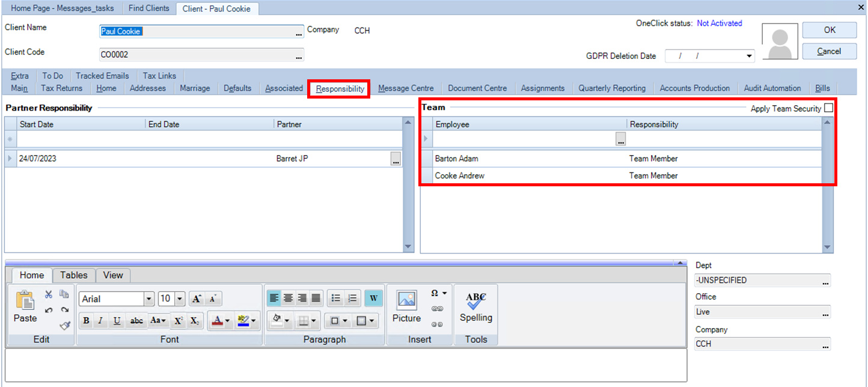
Task: Click the Client Name input field
Action: click(201, 32)
